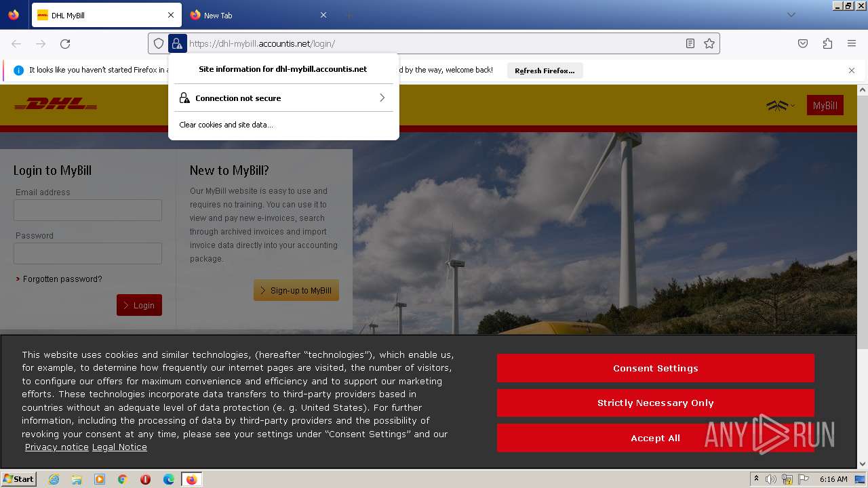
Task: Click the MyBill header button
Action: pos(825,105)
